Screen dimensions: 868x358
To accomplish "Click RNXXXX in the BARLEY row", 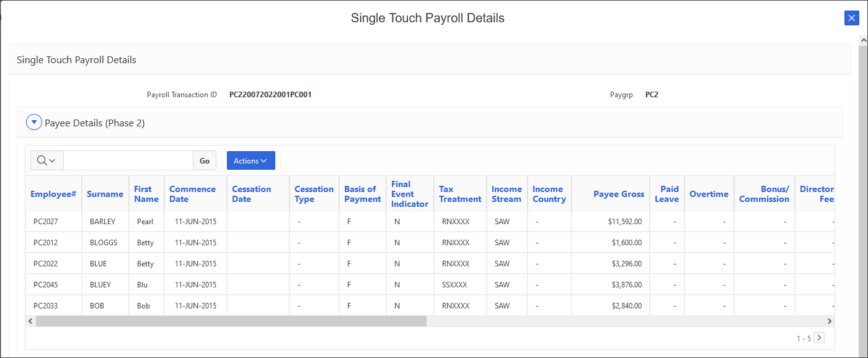I will [456, 221].
